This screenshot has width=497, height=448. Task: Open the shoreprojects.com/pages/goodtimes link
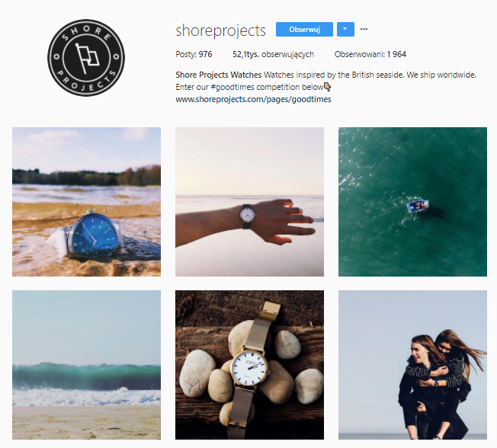[253, 100]
